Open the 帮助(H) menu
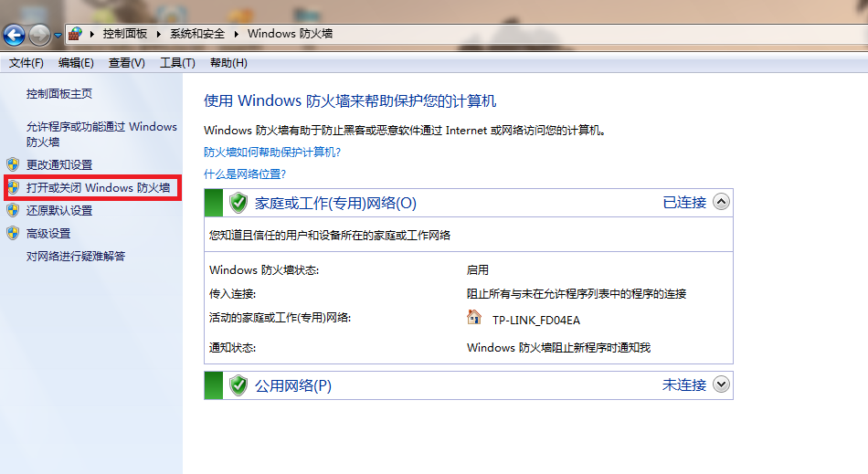The image size is (868, 474). [x=228, y=63]
